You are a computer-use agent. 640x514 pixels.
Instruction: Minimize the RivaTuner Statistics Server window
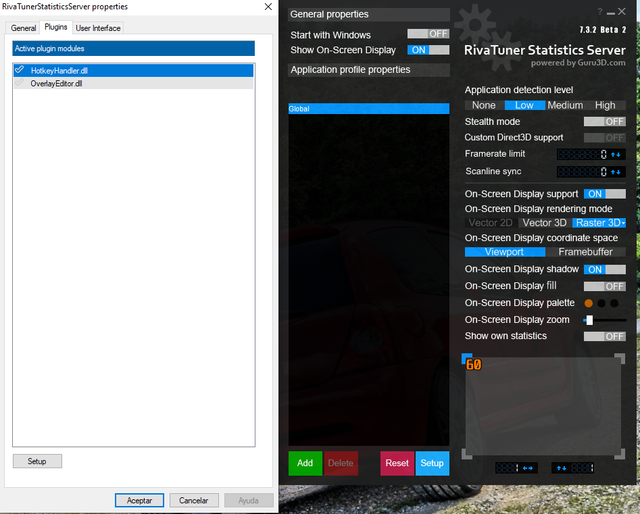(611, 13)
